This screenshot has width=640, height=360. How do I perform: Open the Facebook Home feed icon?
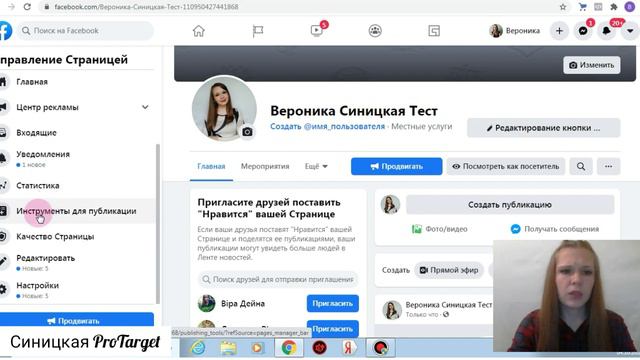coord(199,31)
